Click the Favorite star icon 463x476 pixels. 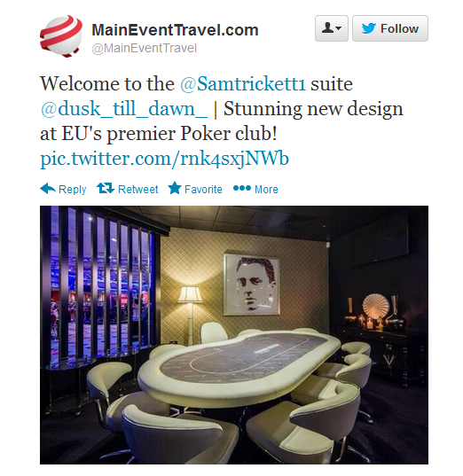[175, 188]
